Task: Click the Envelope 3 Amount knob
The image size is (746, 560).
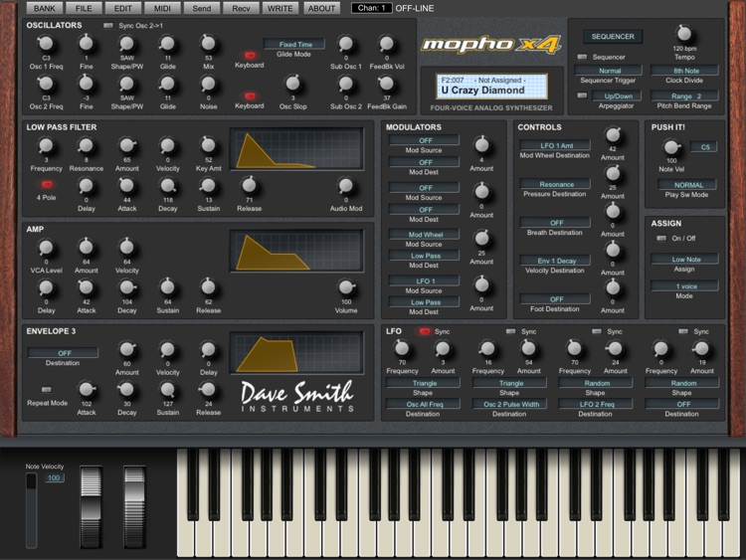Action: 127,350
